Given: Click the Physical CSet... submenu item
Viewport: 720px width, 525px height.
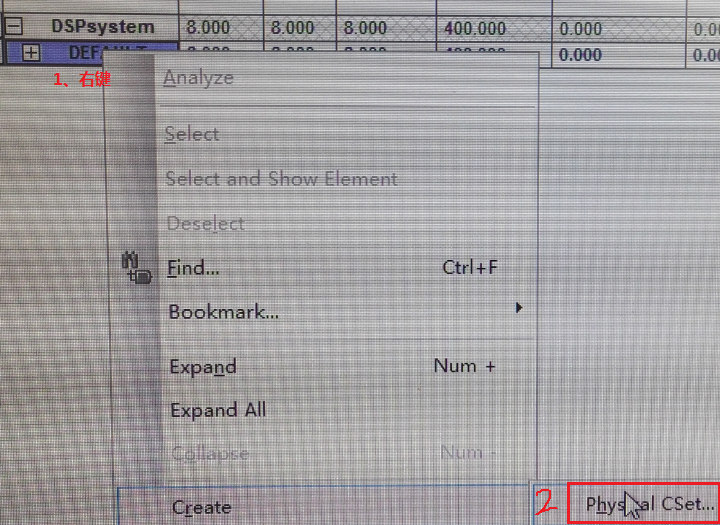Looking at the screenshot, I should pyautogui.click(x=650, y=504).
